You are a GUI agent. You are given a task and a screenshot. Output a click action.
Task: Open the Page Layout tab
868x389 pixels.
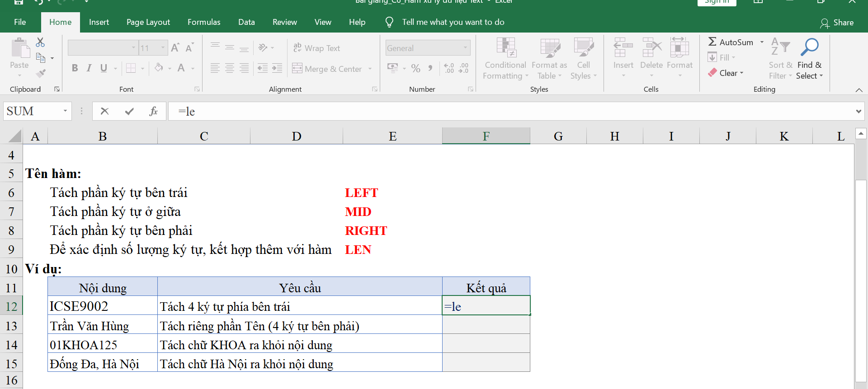coord(148,22)
